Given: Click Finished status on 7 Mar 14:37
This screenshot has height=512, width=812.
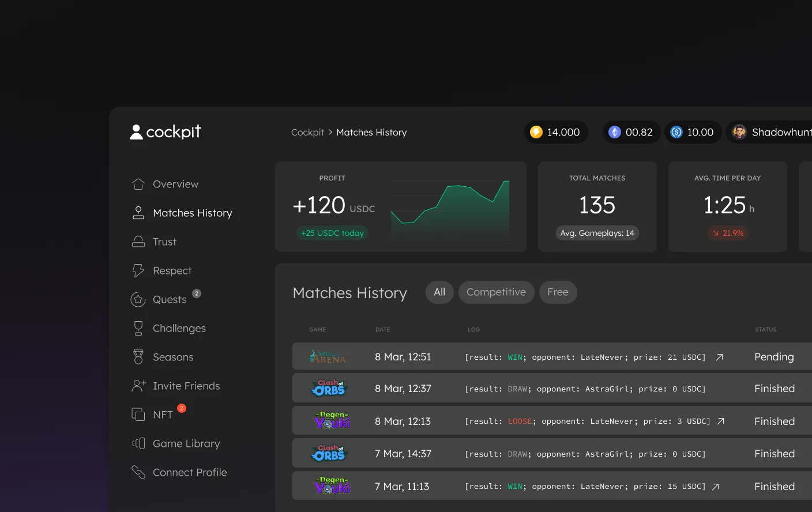Looking at the screenshot, I should click(x=775, y=454).
